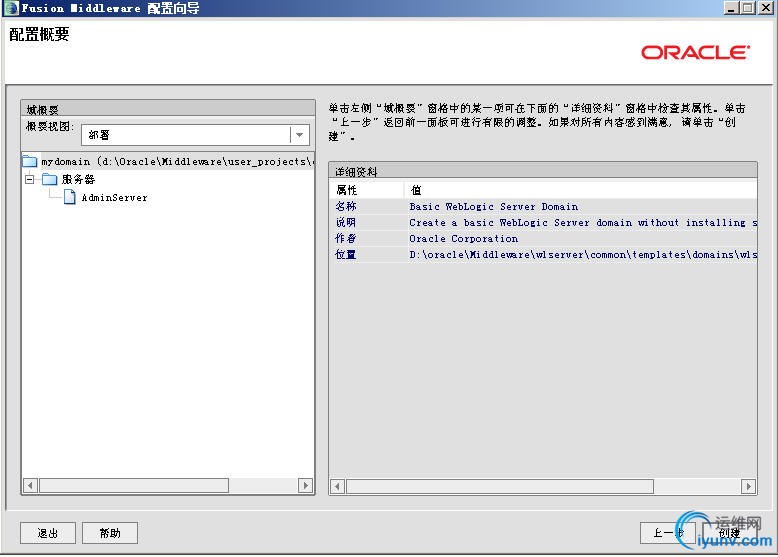This screenshot has width=778, height=557.
Task: Click the mydomain folder icon
Action: coord(30,161)
